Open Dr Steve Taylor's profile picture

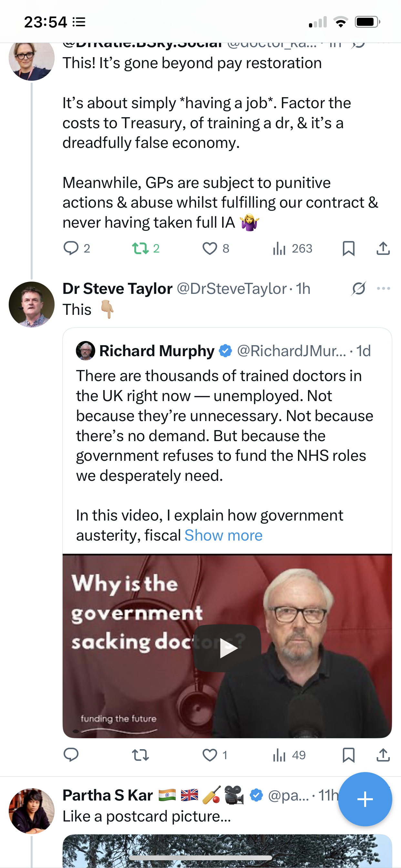[x=32, y=304]
